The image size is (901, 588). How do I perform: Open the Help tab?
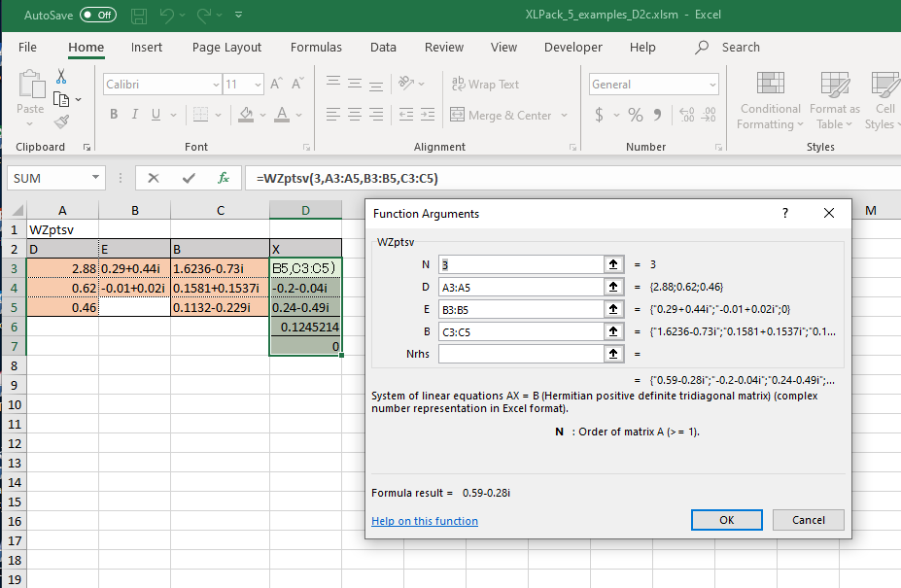point(642,47)
